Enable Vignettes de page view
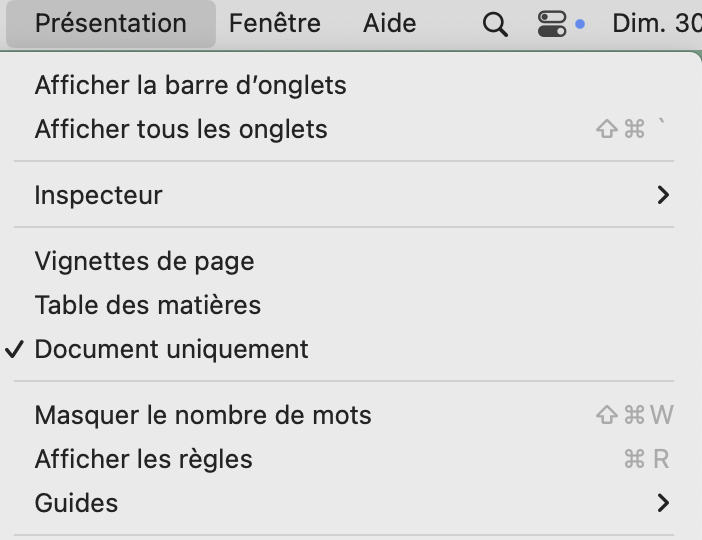This screenshot has width=702, height=540. 144,262
